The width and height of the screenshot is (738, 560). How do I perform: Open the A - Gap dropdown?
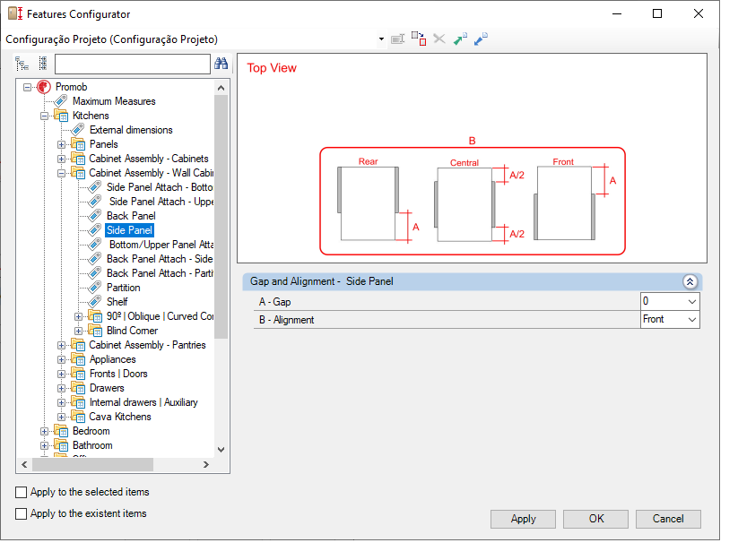[692, 301]
